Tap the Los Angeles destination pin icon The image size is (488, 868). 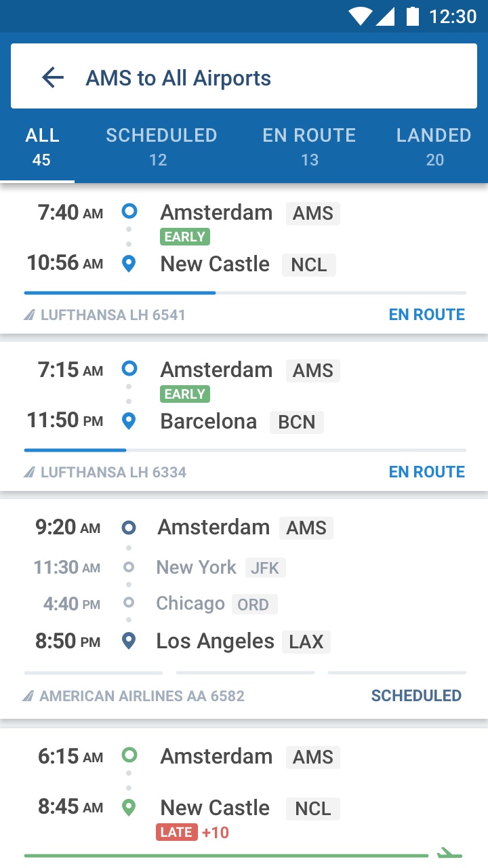pyautogui.click(x=129, y=641)
